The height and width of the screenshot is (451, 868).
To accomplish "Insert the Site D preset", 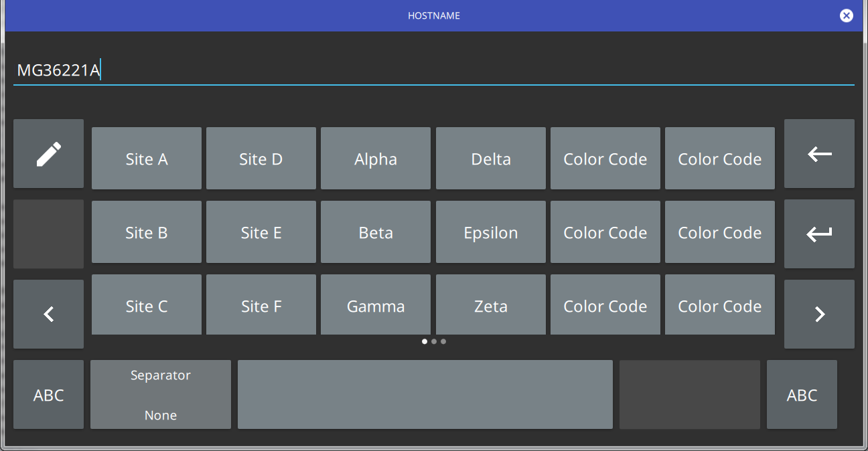I will pyautogui.click(x=261, y=159).
